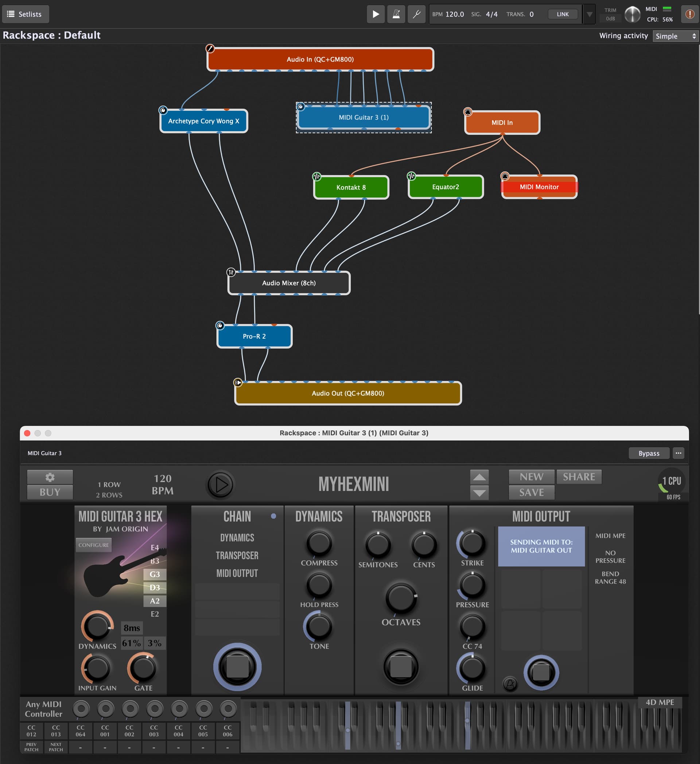Click the MIDI In block's MIDI icon

pyautogui.click(x=468, y=112)
